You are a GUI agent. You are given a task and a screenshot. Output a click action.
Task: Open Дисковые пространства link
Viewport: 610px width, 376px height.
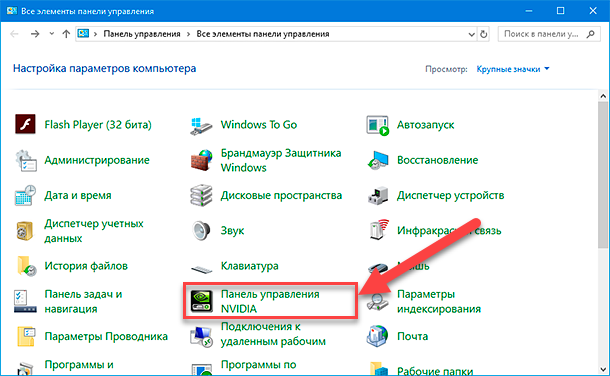point(281,195)
